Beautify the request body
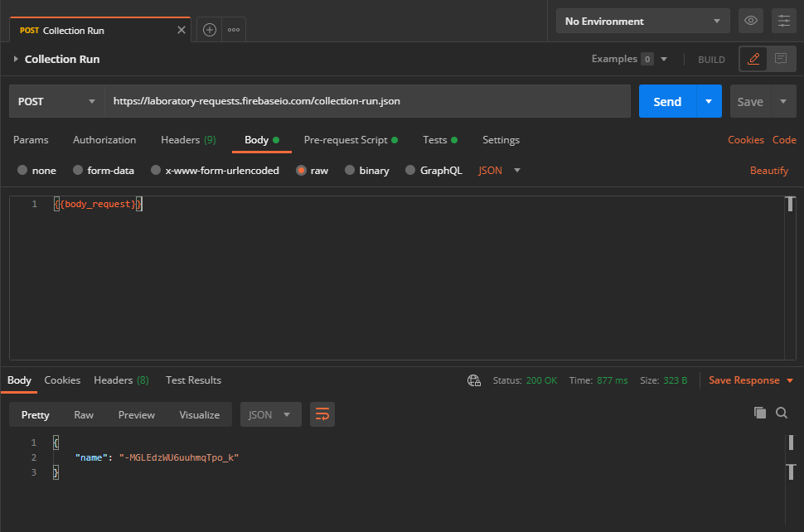Image resolution: width=804 pixels, height=532 pixels. tap(768, 170)
